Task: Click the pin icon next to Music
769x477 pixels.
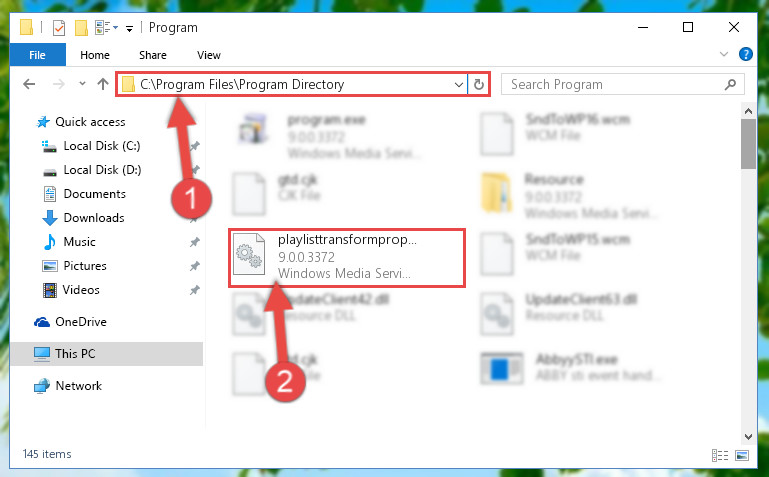Action: [x=195, y=242]
